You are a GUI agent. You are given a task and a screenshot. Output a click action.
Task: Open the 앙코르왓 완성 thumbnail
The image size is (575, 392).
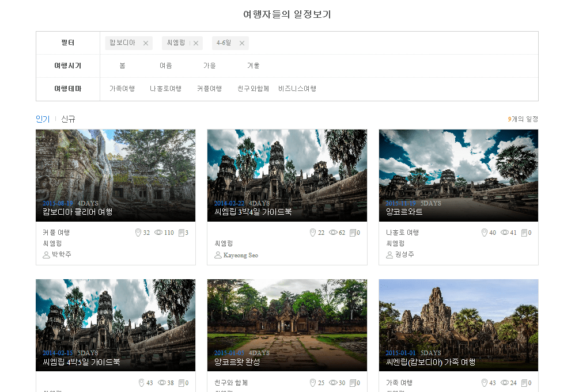coord(287,325)
